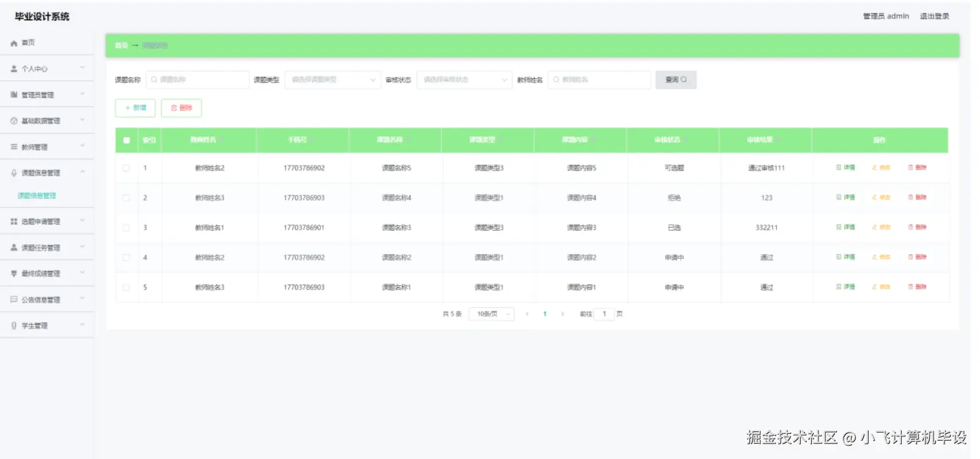Go to previous page arrow in pagination
980x459 pixels.
pos(527,314)
